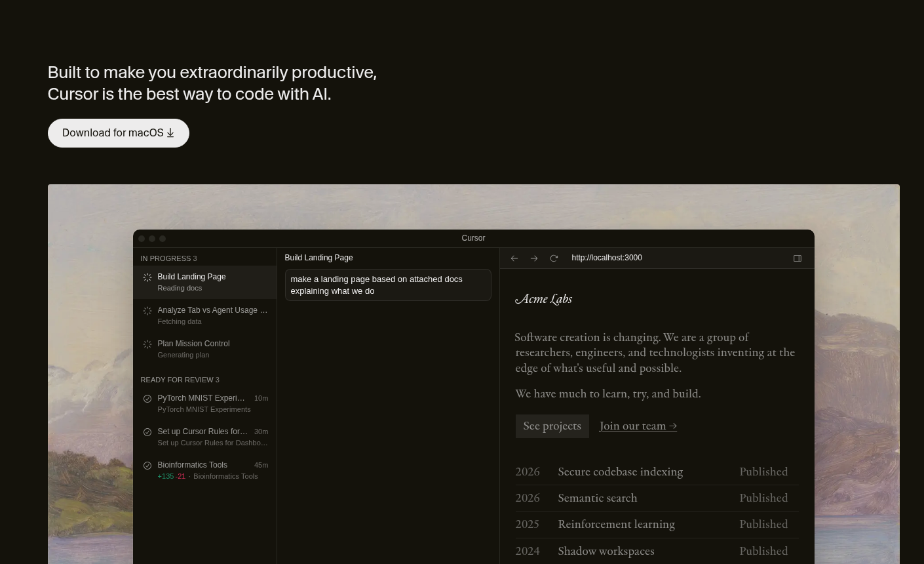Click the download arrow icon in macOS button

pos(170,133)
